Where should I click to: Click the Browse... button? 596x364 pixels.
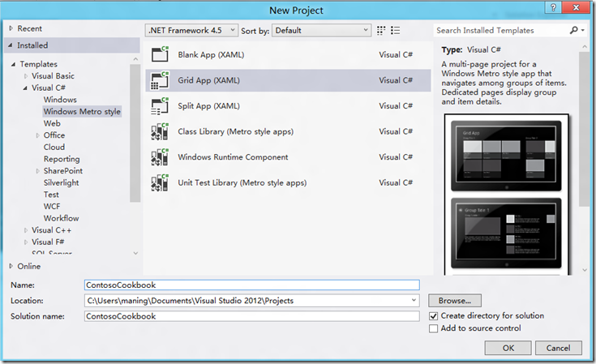455,301
